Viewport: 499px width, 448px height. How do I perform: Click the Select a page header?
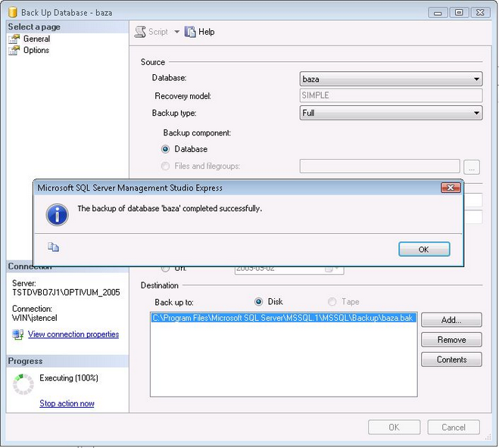67,27
